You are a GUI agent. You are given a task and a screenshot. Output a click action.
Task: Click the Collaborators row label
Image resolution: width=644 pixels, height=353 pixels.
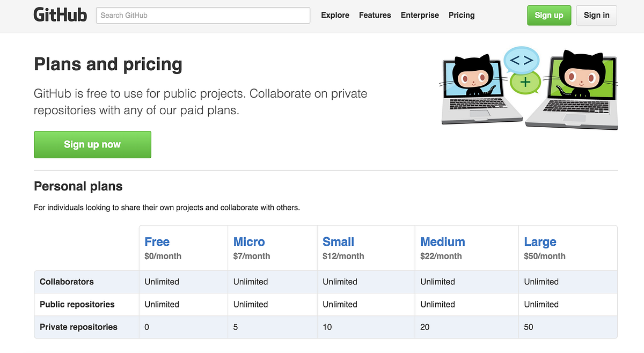point(67,282)
